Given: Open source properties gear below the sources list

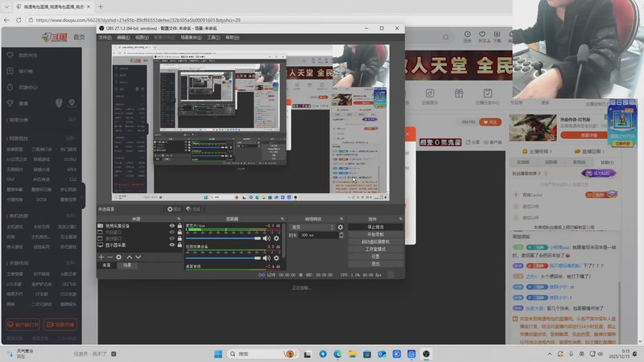Looking at the screenshot, I should [x=118, y=257].
